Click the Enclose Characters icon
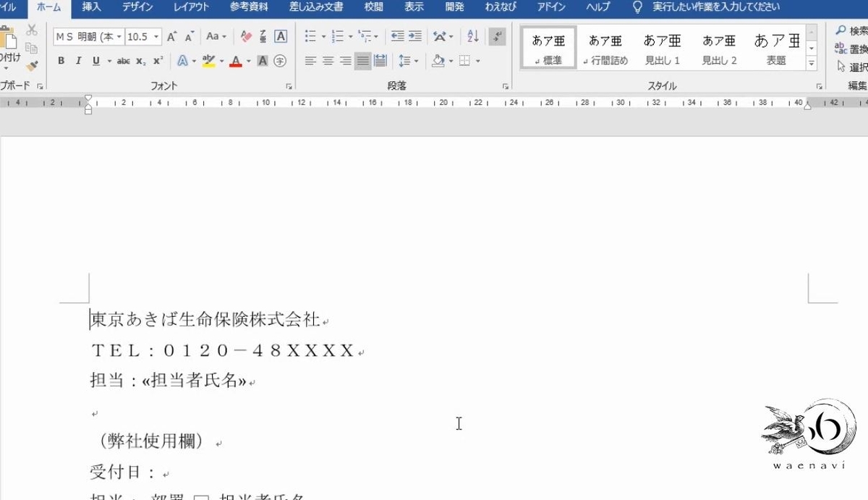Image resolution: width=868 pixels, height=500 pixels. point(278,61)
